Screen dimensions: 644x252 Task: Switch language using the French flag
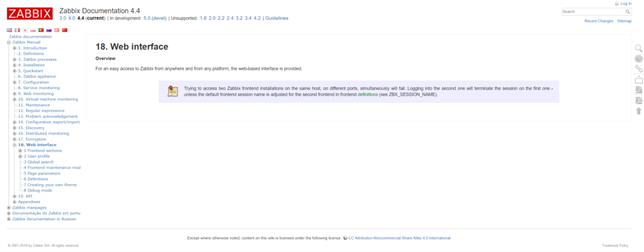pyautogui.click(x=17, y=30)
